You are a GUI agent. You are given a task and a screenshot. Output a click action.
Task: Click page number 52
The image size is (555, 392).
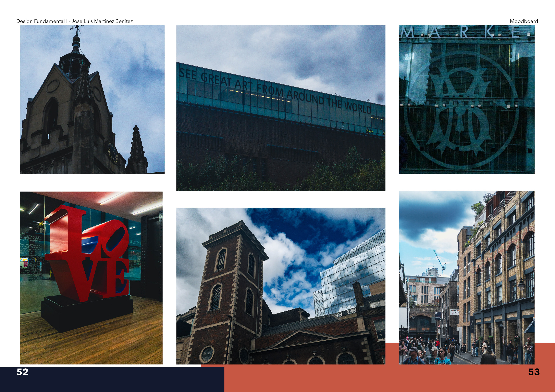point(23,372)
